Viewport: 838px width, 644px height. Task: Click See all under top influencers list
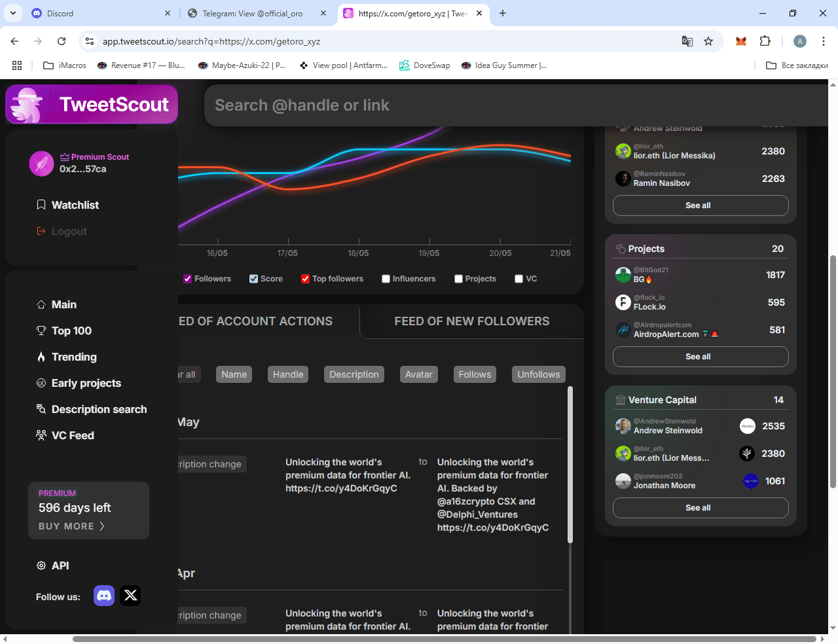[701, 206]
